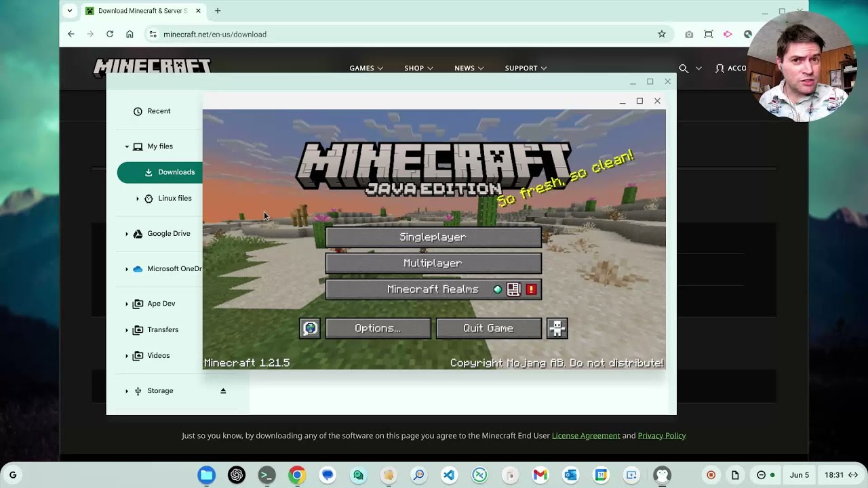Click the red Realms alert icon
The image size is (868, 488).
(531, 289)
